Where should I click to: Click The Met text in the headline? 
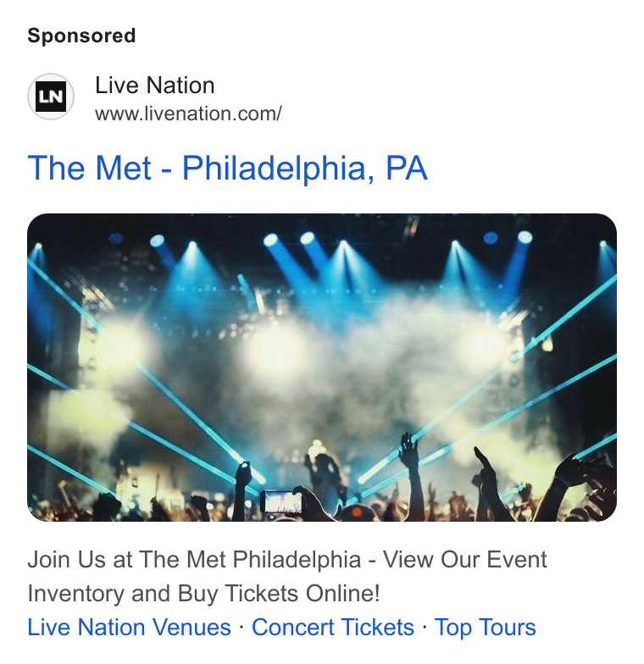[x=90, y=168]
